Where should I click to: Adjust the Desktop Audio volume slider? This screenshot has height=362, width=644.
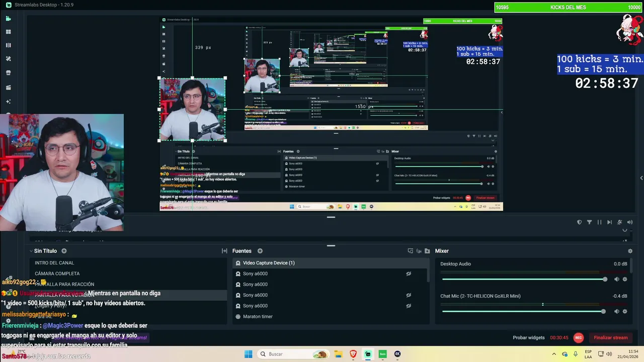(x=524, y=279)
